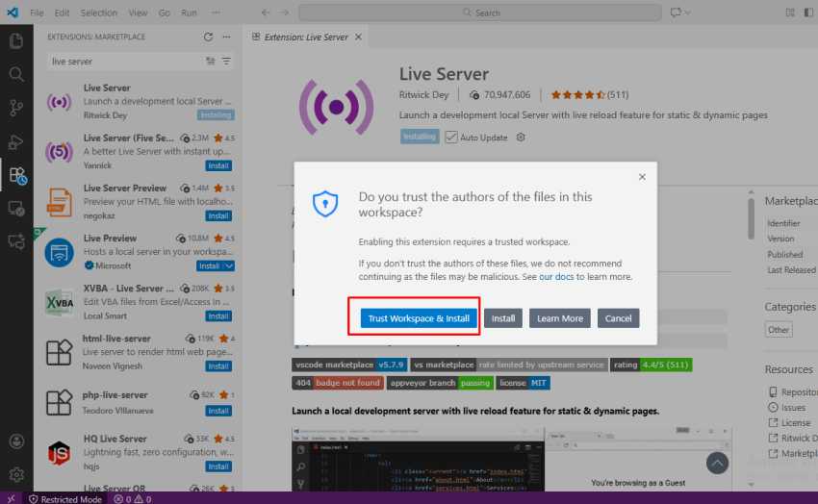Screen dimensions: 818x504
Task: Click the Learn More button
Action: (560, 318)
